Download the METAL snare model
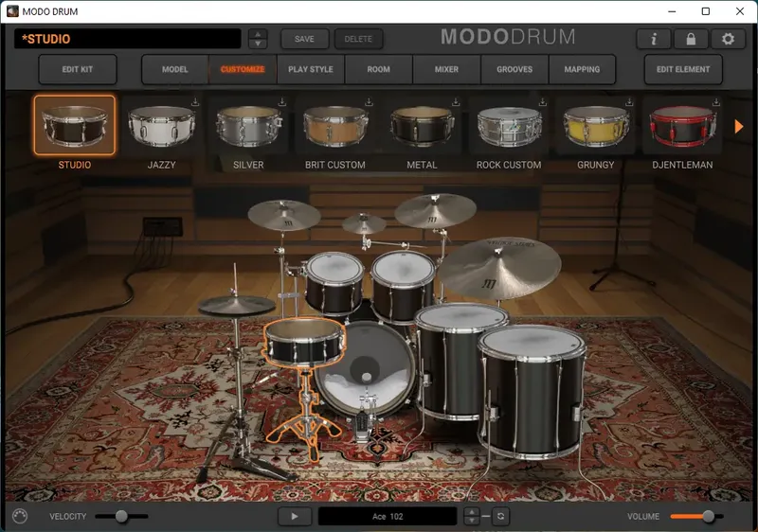 point(456,102)
